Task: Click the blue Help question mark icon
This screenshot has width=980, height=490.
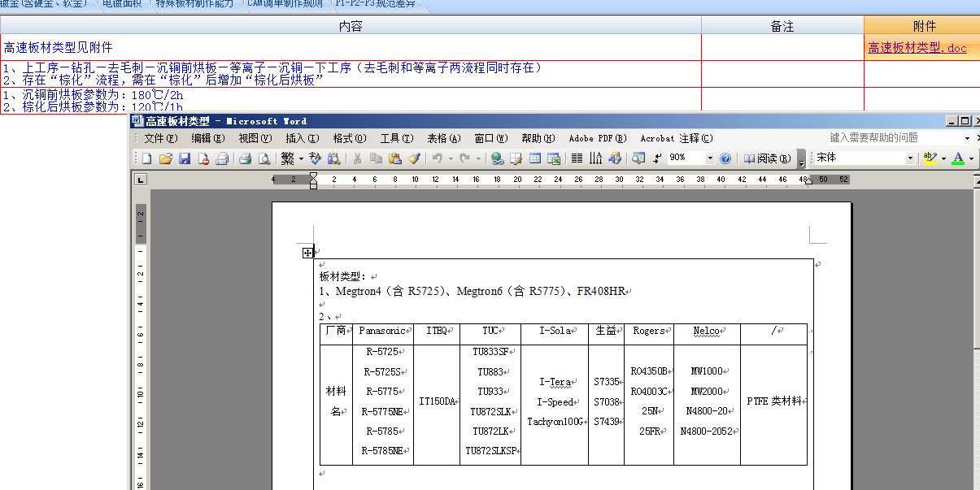Action: click(725, 158)
